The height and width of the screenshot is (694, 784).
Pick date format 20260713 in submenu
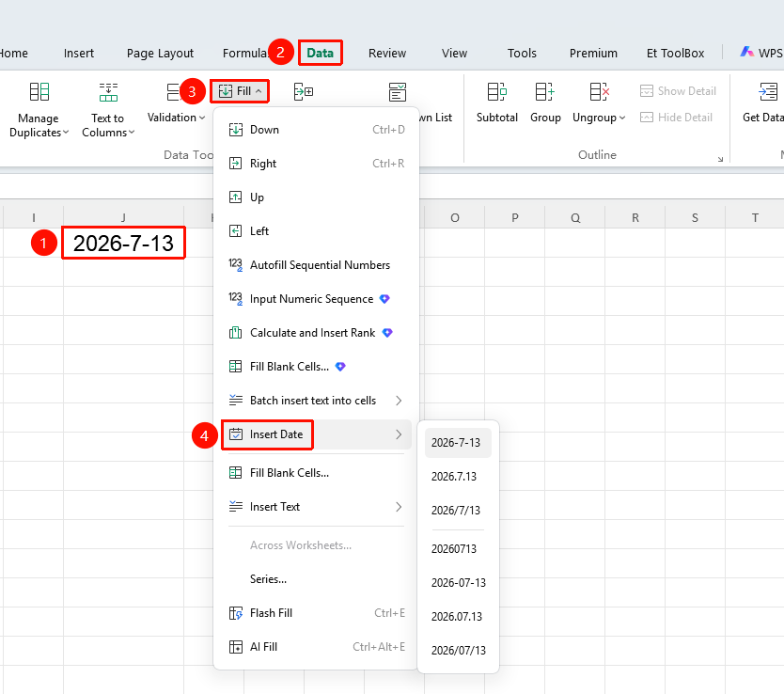click(x=458, y=549)
